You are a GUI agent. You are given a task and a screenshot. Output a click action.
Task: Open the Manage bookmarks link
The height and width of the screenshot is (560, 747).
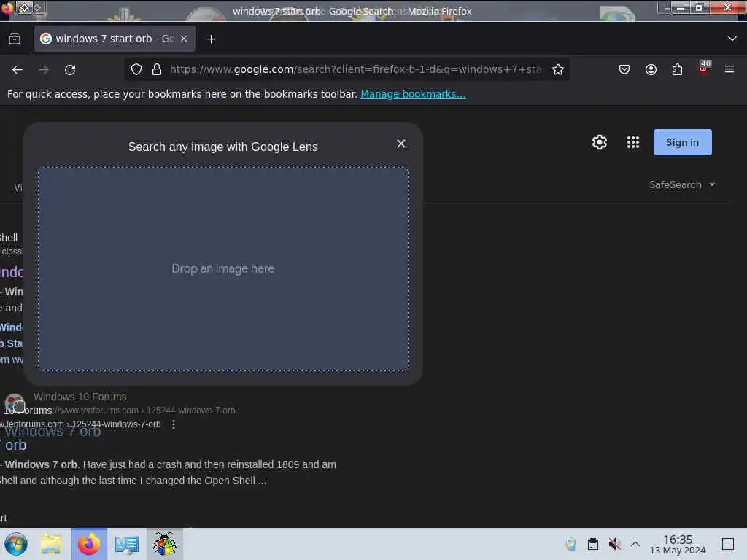point(413,94)
